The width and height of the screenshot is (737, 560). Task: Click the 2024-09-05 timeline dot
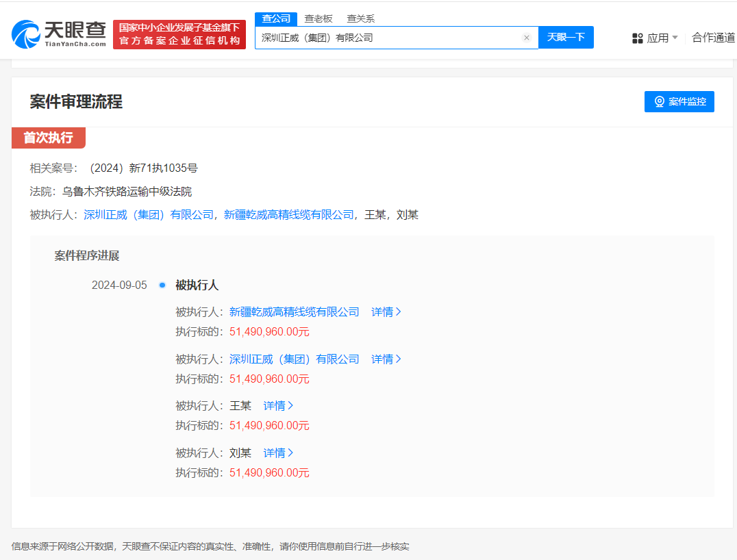162,285
